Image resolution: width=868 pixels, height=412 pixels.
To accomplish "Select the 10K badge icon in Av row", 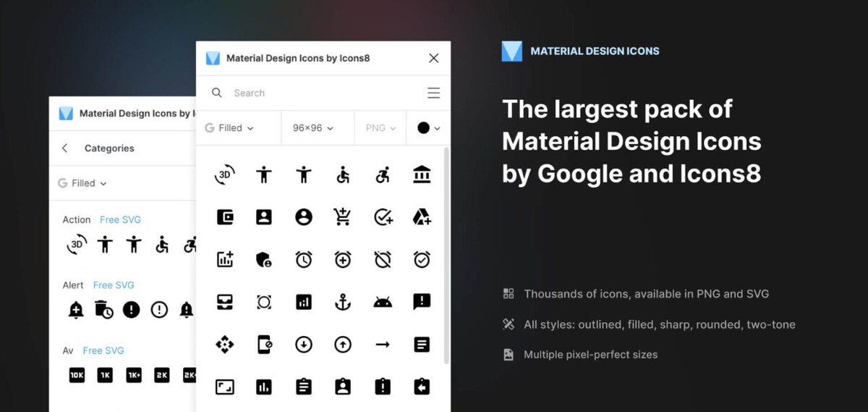I will pyautogui.click(x=77, y=375).
